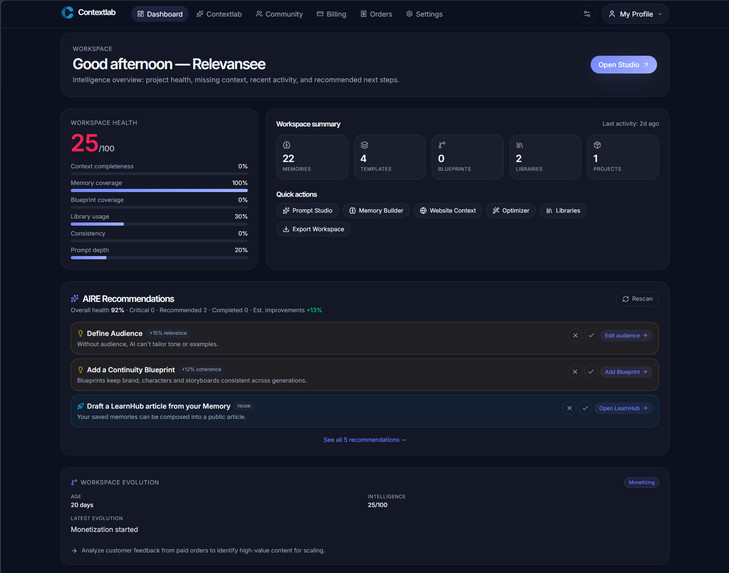The image size is (729, 573).
Task: Go to the Community tab
Action: pyautogui.click(x=279, y=14)
